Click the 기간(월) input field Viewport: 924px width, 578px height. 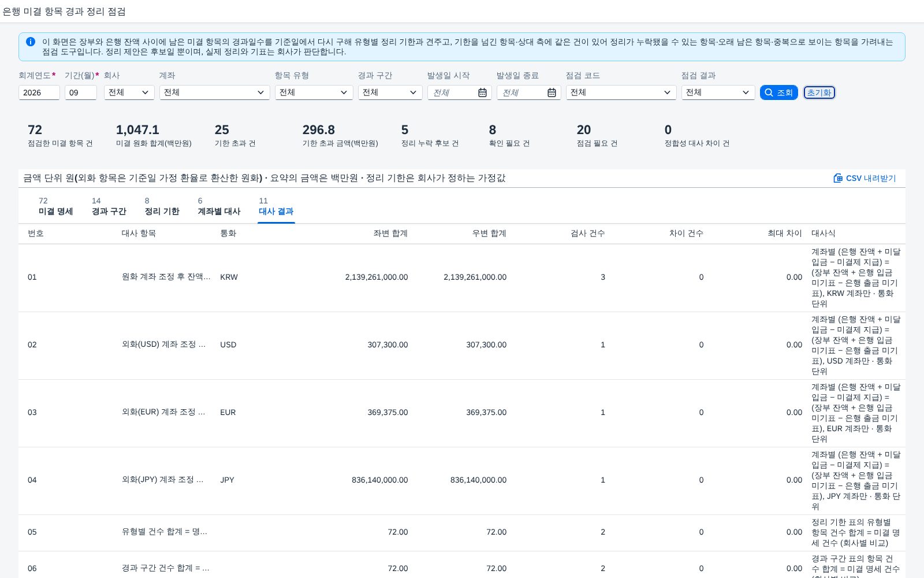tap(81, 92)
